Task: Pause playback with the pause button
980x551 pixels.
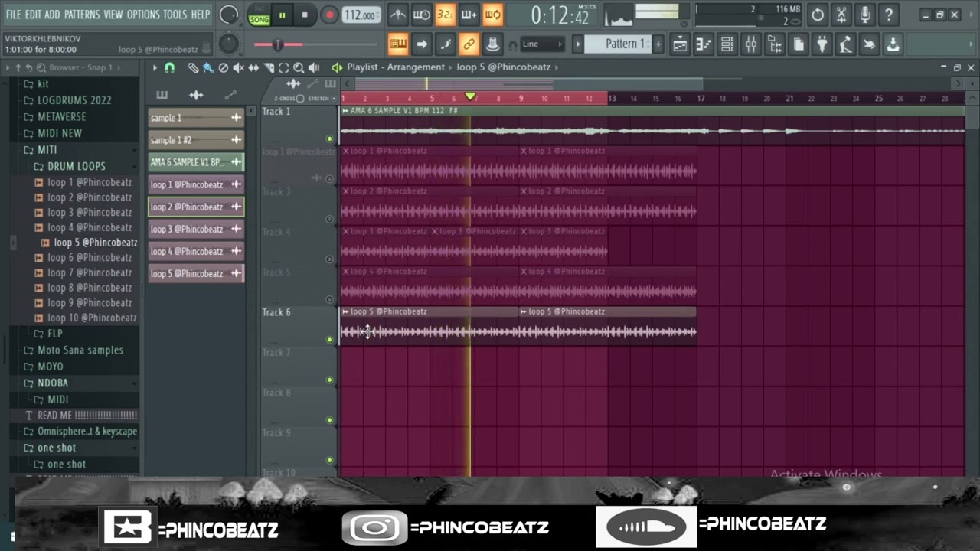Action: (283, 15)
